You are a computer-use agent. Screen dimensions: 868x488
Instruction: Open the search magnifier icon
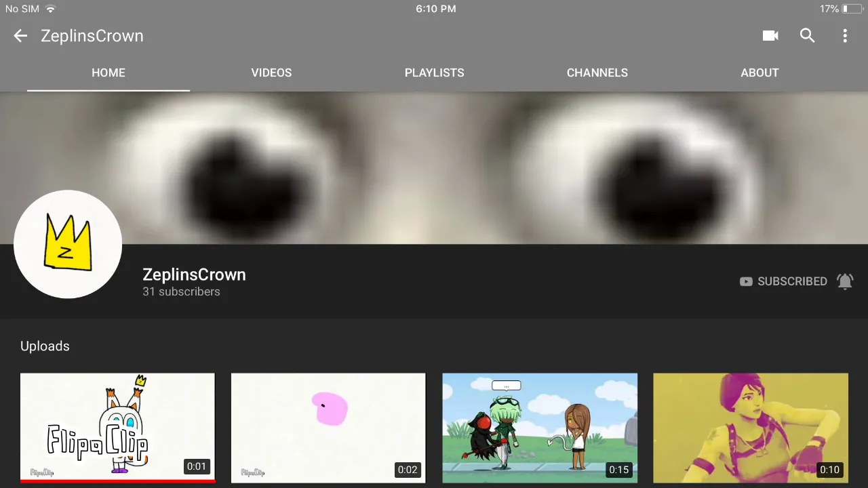point(807,36)
